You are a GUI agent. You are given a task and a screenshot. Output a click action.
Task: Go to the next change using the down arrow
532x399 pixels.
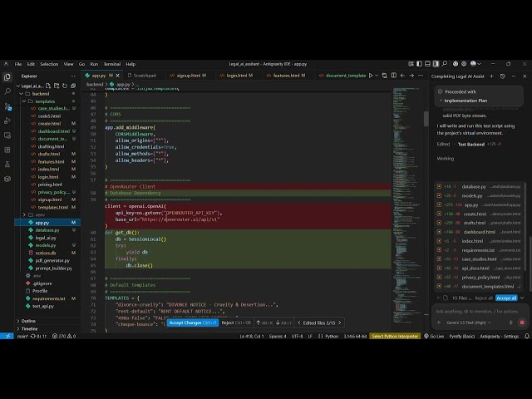(278, 323)
